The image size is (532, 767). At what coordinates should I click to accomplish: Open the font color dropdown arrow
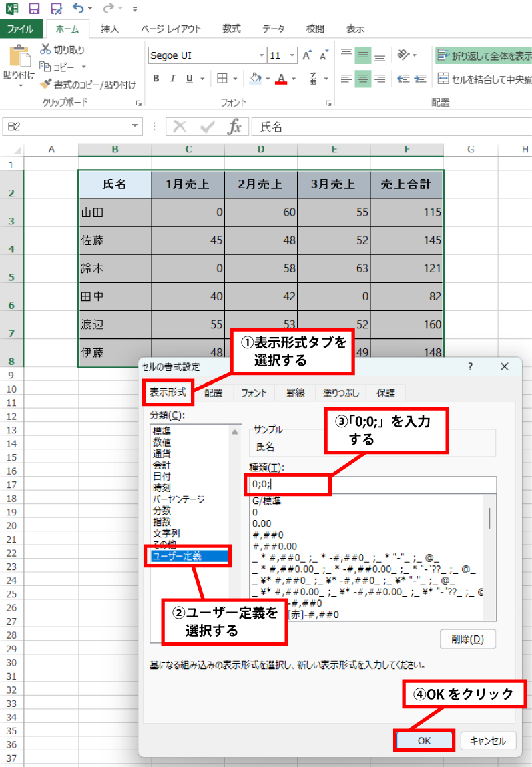294,79
